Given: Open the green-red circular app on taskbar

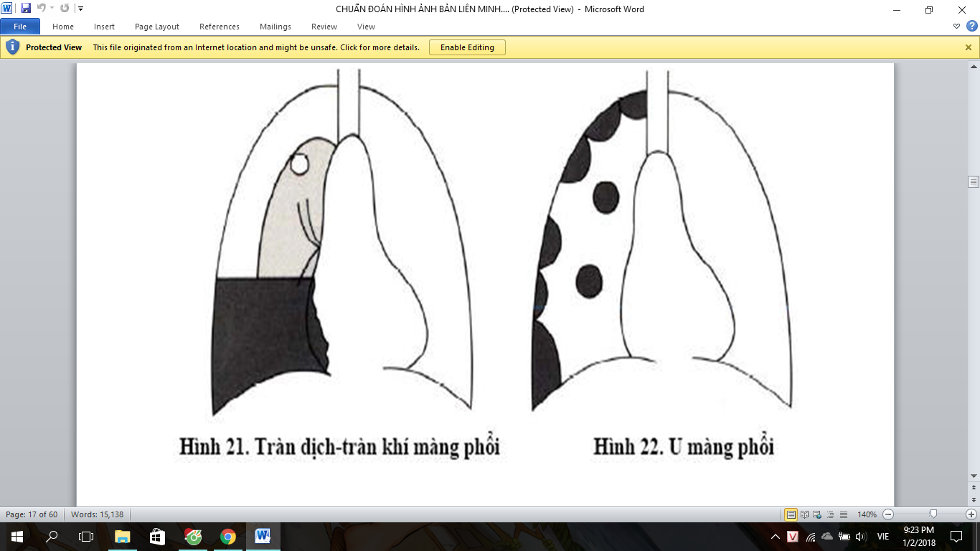Looking at the screenshot, I should 193,537.
